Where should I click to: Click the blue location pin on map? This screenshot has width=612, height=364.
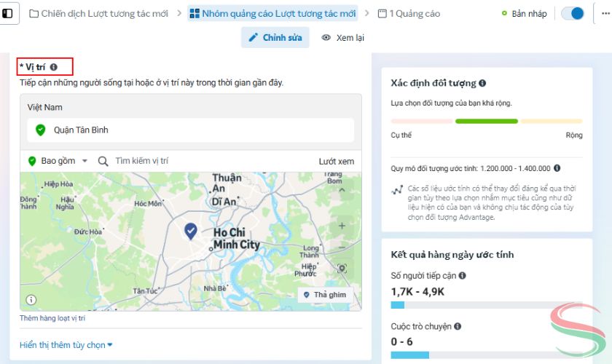(190, 232)
